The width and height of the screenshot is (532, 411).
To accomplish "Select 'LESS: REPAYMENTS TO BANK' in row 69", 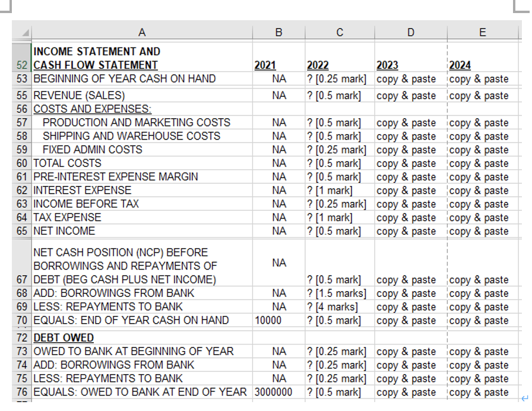I will (142, 306).
